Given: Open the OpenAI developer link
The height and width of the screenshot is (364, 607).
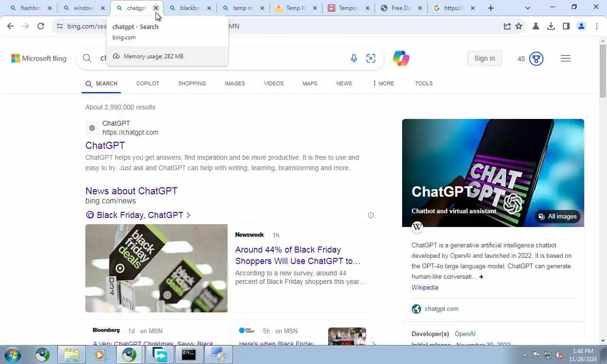Looking at the screenshot, I should tap(465, 334).
